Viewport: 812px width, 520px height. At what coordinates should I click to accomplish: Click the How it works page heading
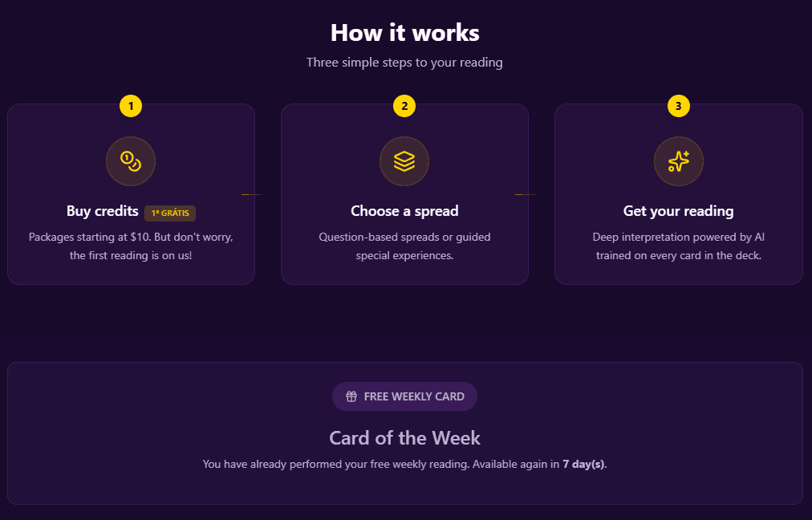(x=404, y=33)
